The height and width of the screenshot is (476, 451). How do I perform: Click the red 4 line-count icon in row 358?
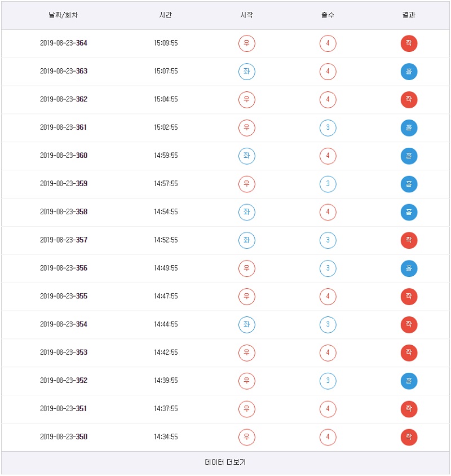click(328, 212)
